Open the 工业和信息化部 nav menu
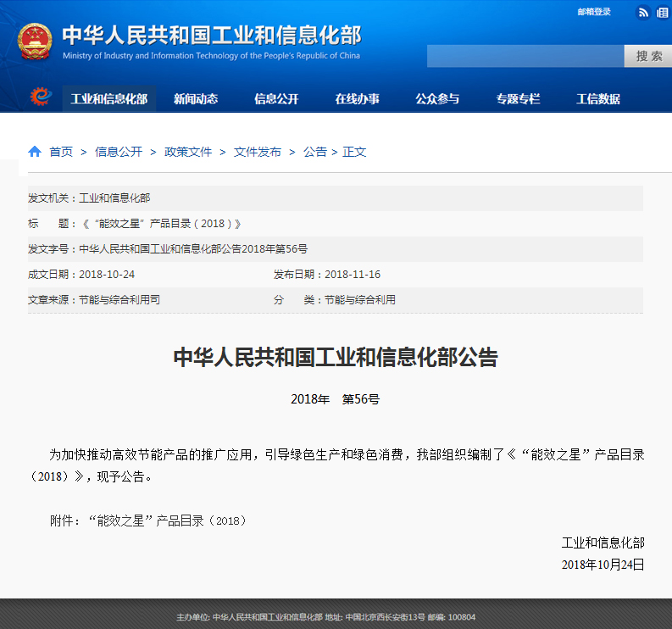672x629 pixels. click(108, 99)
